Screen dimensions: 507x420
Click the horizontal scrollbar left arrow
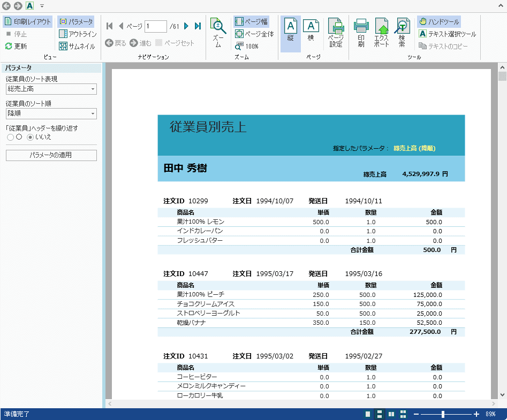click(110, 403)
